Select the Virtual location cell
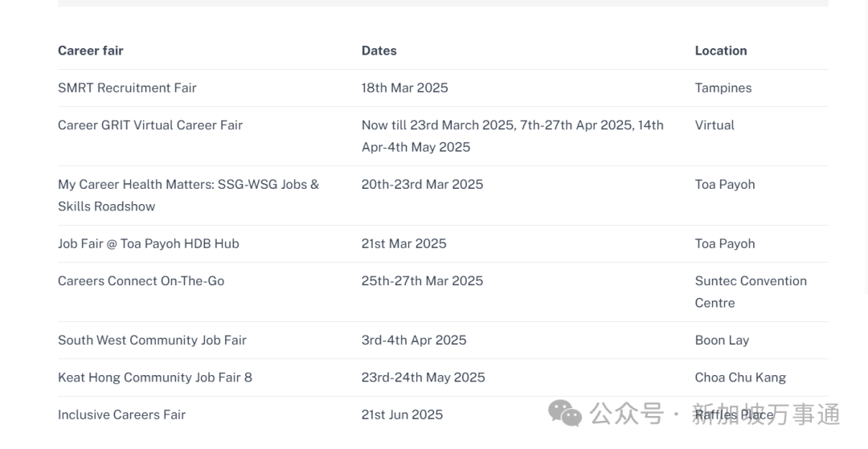This screenshot has width=868, height=449. click(x=714, y=125)
